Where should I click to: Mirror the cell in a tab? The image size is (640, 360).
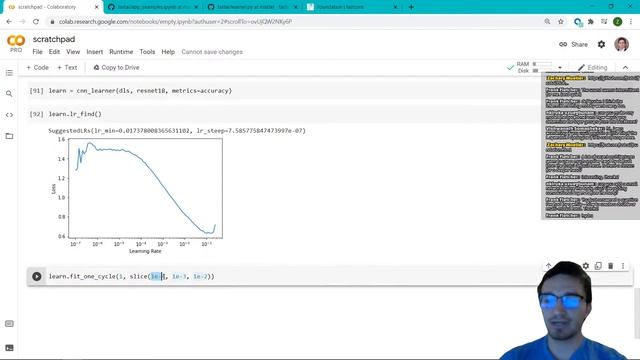pyautogui.click(x=598, y=266)
